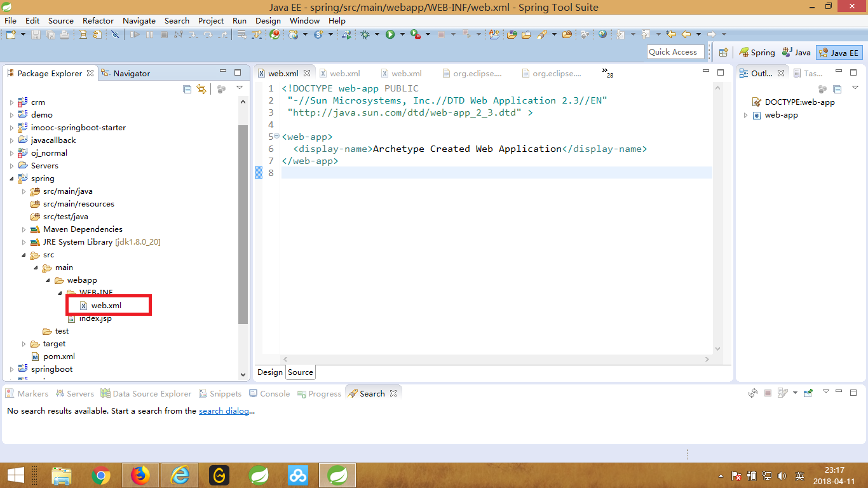Select DOCTYPE:web-app in Outline
This screenshot has width=868, height=488.
point(793,102)
